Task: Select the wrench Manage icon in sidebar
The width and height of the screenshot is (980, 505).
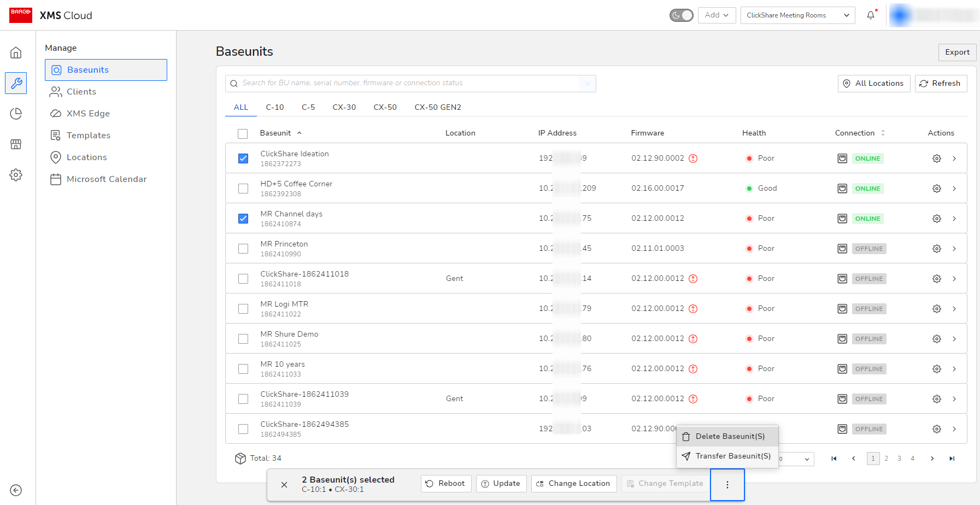Action: [x=16, y=83]
